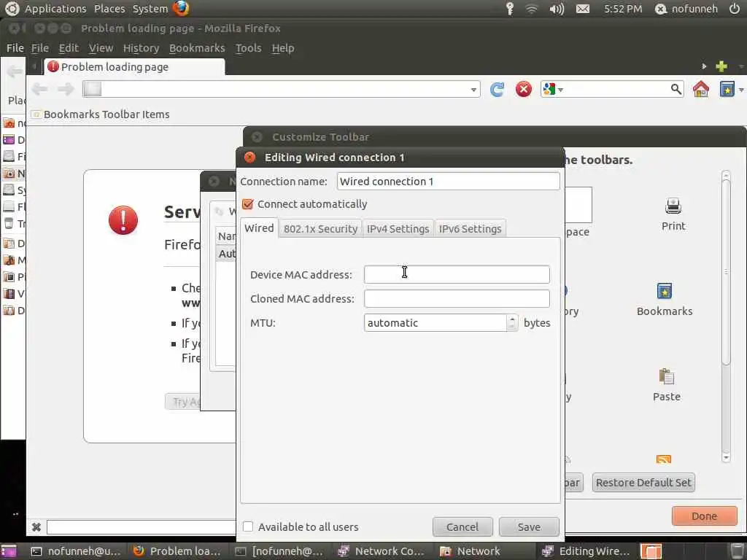Open the IPv6 Settings tab
This screenshot has width=747, height=560.
471,229
